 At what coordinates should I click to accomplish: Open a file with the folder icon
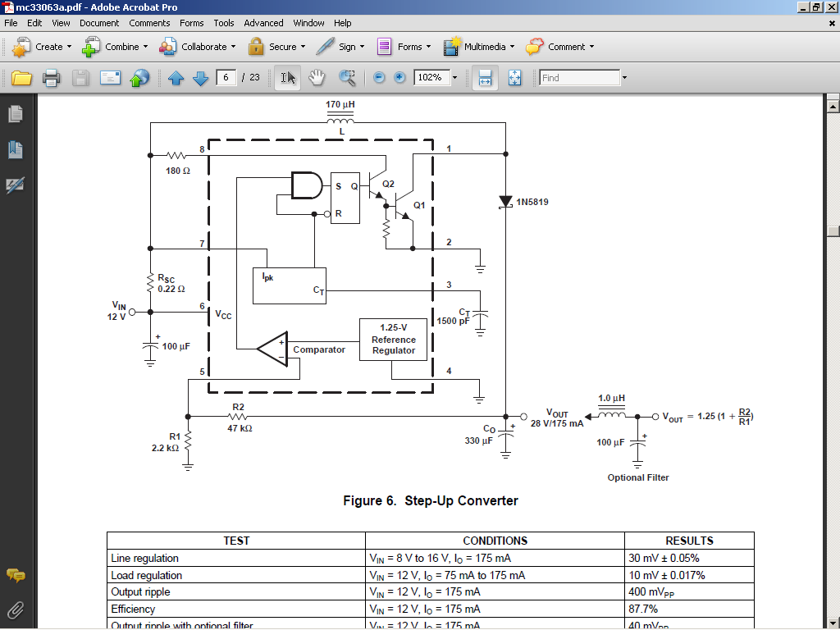(x=21, y=78)
